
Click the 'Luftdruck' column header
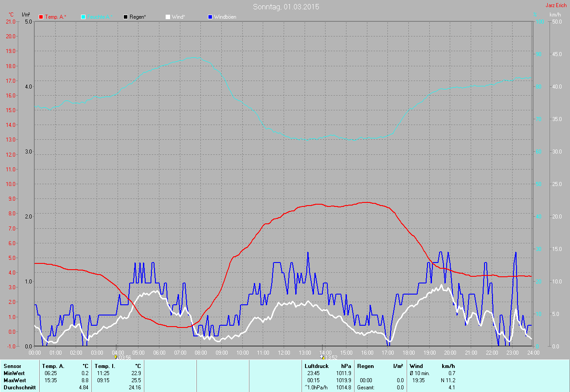pos(317,366)
